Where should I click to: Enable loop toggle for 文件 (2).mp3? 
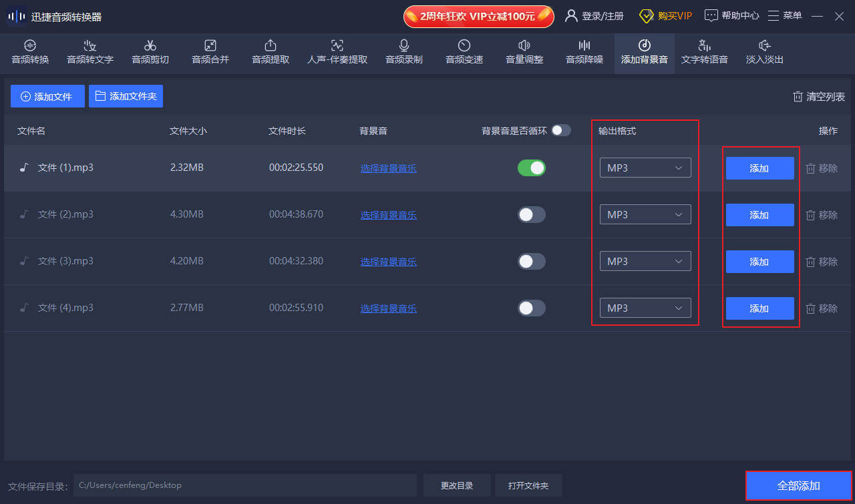tap(532, 214)
